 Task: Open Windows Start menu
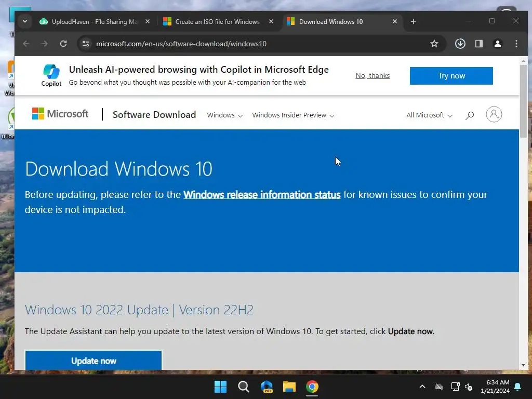tap(220, 387)
